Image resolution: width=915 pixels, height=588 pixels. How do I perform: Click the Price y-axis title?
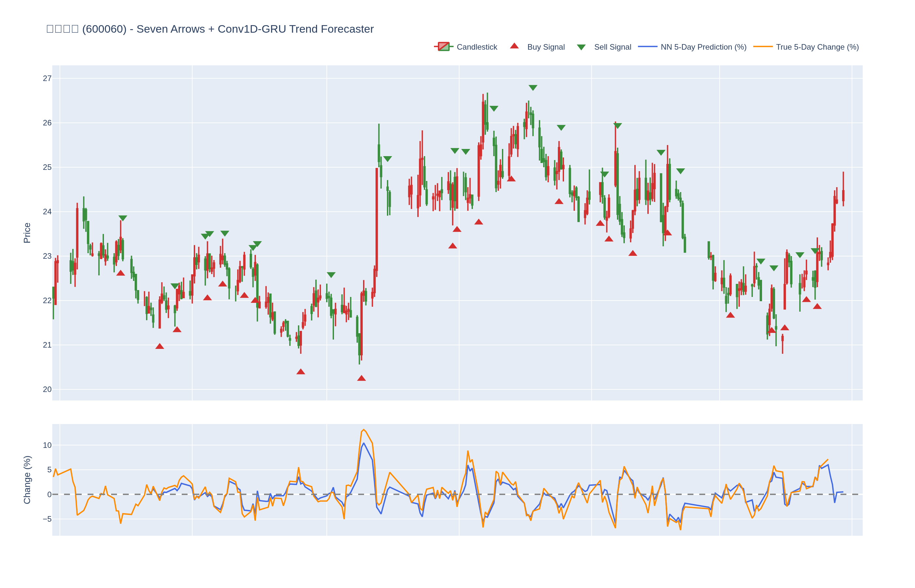pos(27,233)
